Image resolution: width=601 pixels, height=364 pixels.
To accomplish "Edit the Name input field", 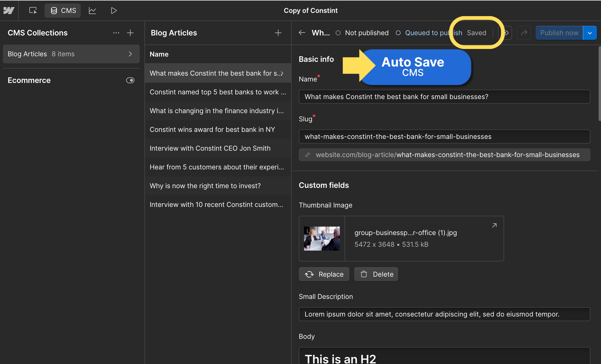I will [x=444, y=97].
